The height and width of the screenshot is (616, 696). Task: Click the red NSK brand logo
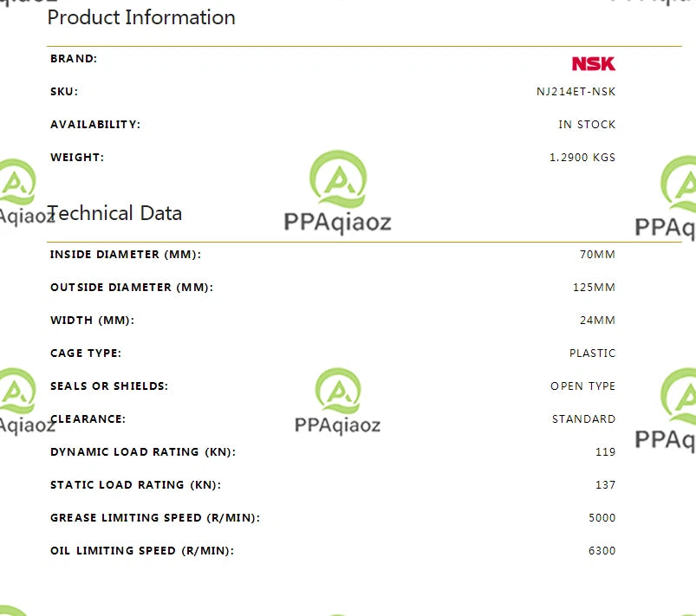click(594, 64)
